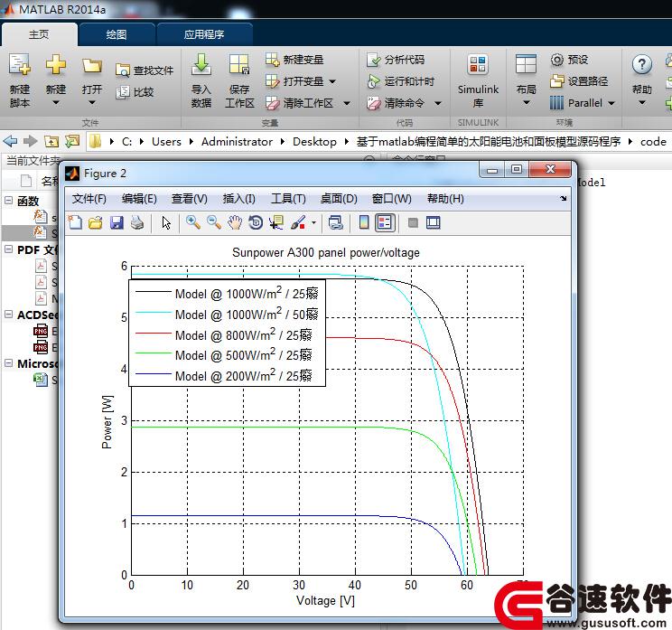Click Set Path (设置路径) icon
Image resolution: width=672 pixels, height=630 pixels.
click(556, 80)
